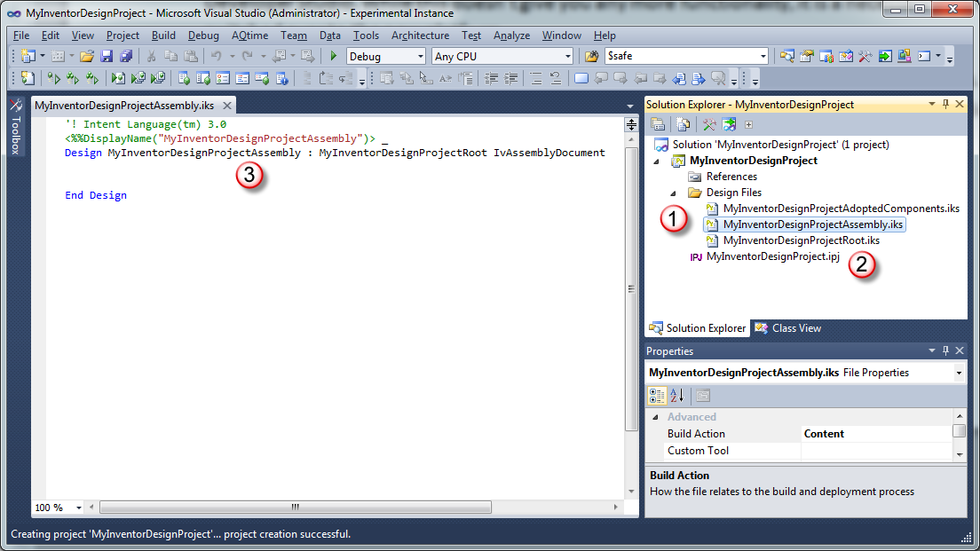The width and height of the screenshot is (980, 551).
Task: Click the Paste clipboard icon
Action: (x=191, y=56)
